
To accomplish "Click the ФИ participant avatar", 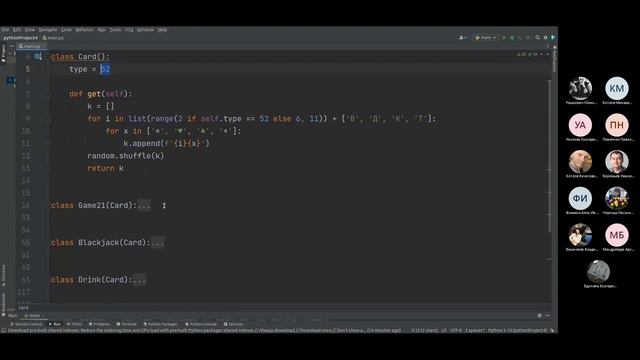I will pos(580,198).
